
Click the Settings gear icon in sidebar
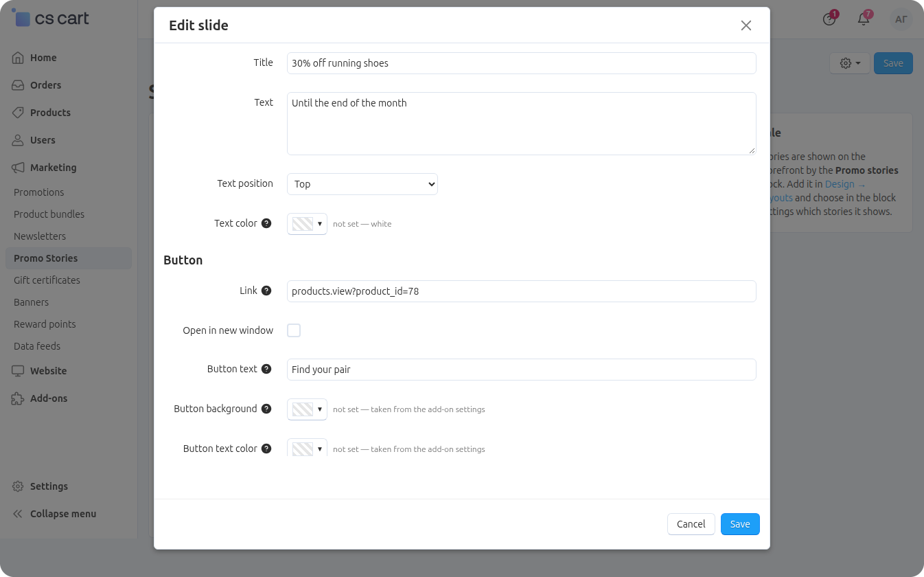18,486
